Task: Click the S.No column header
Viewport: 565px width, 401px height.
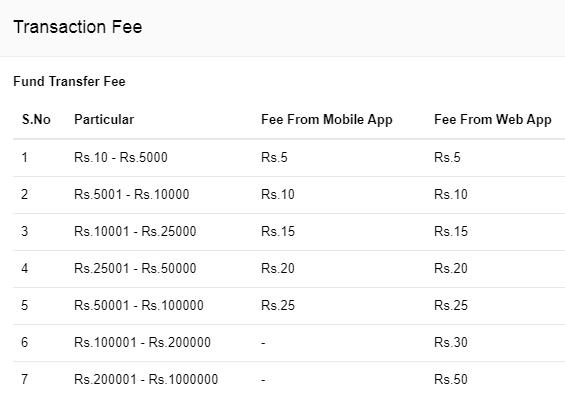Action: [x=36, y=120]
